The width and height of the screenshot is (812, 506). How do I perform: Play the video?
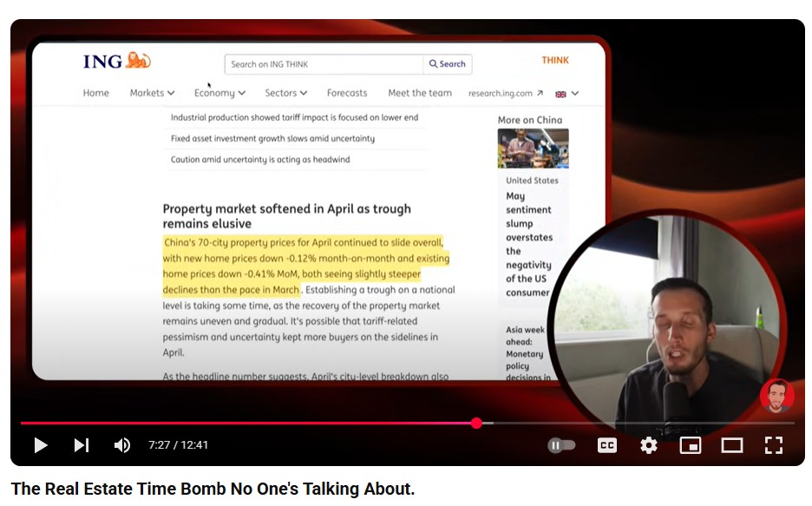pyautogui.click(x=40, y=445)
